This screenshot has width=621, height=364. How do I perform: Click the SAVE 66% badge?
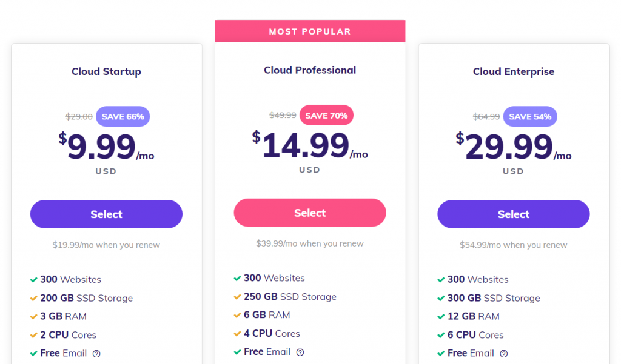123,117
